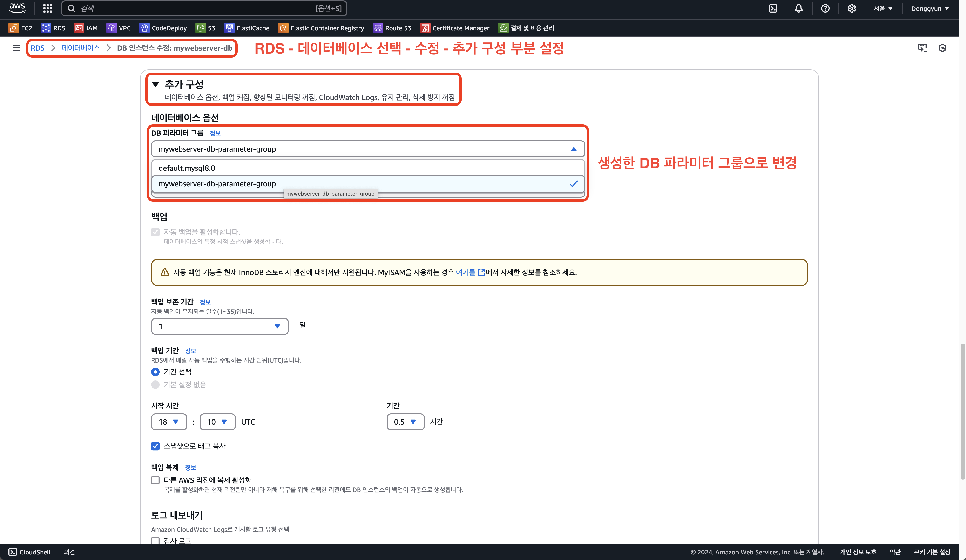Click the hexagon info icon at top right
966x560 pixels.
(943, 48)
